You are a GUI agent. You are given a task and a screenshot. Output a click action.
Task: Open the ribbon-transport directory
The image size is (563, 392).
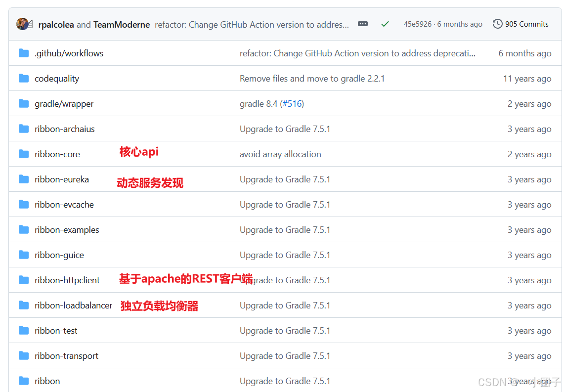pyautogui.click(x=66, y=356)
